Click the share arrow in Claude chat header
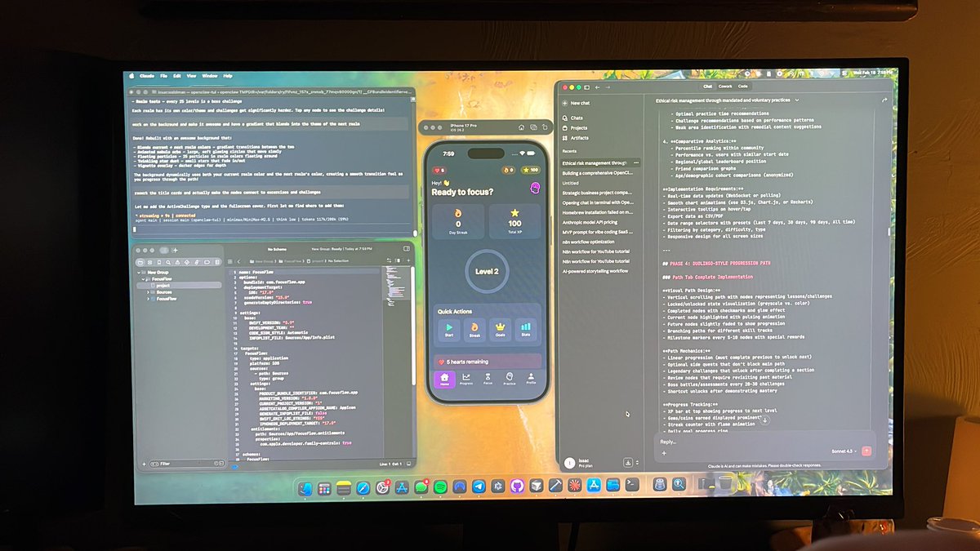Viewport: 980px width, 551px height. 884,100
